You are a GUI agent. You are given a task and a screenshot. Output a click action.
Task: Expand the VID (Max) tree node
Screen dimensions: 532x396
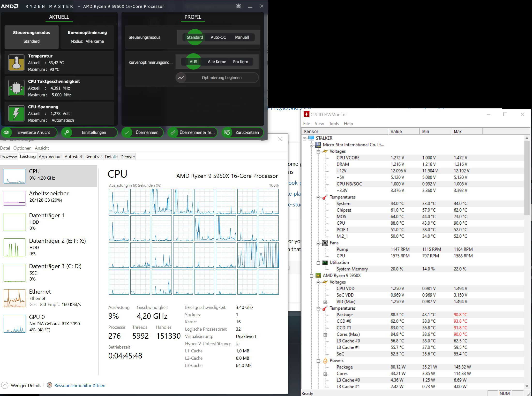coord(325,302)
